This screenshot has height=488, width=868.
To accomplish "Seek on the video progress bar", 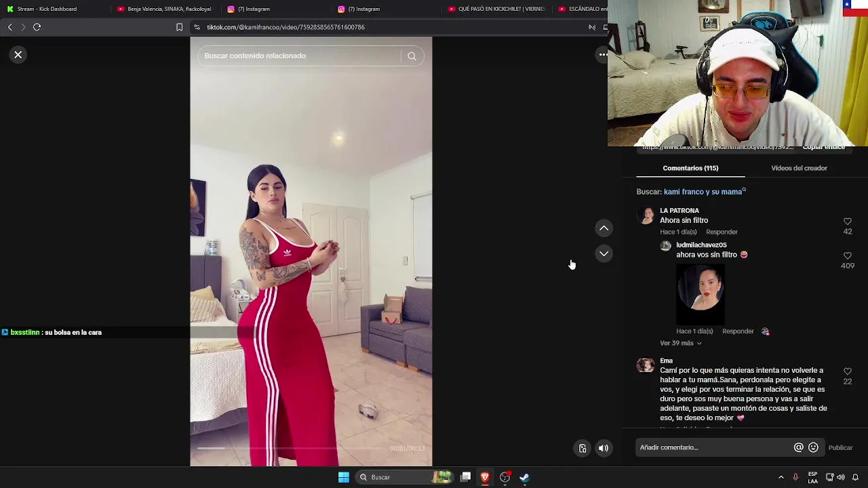I will click(290, 448).
